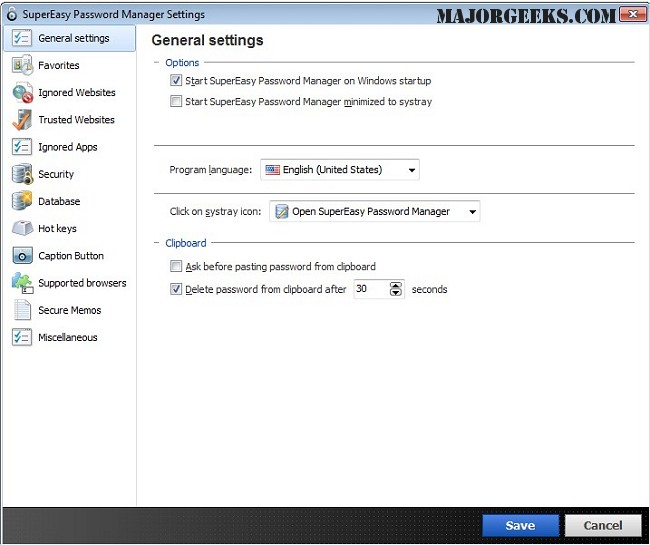
Task: Click the US flag icon in language box
Action: pos(272,170)
